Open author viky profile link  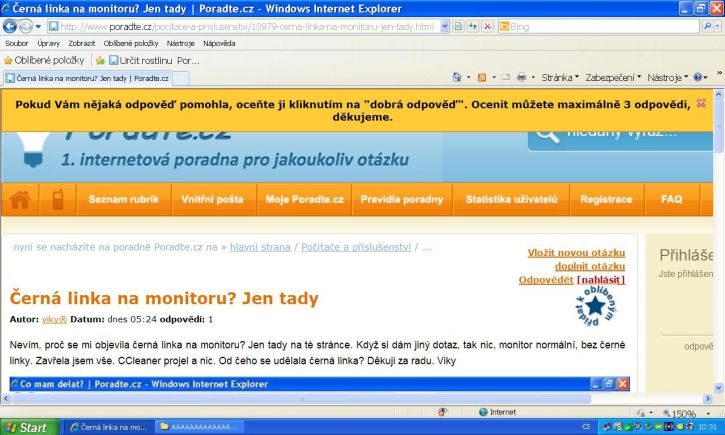coord(54,319)
